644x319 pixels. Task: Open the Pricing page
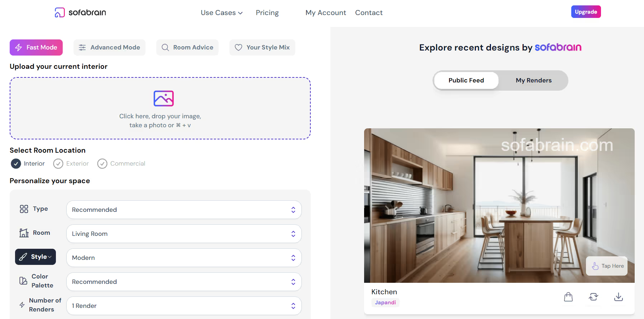point(267,13)
